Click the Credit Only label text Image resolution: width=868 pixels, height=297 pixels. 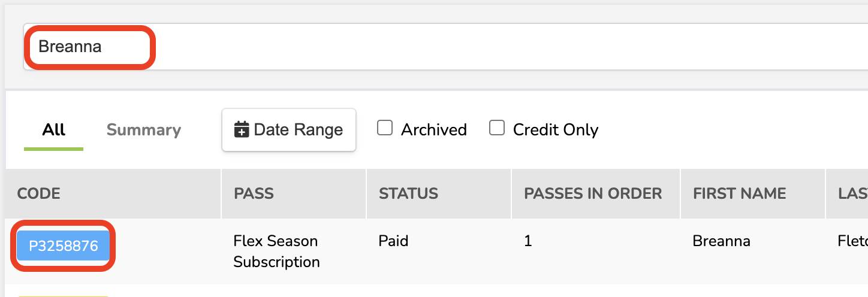(x=555, y=130)
